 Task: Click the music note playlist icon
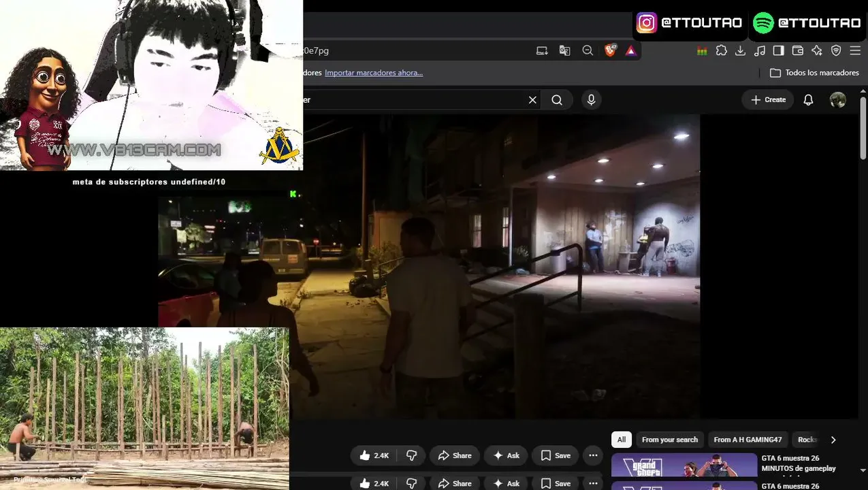tap(760, 50)
